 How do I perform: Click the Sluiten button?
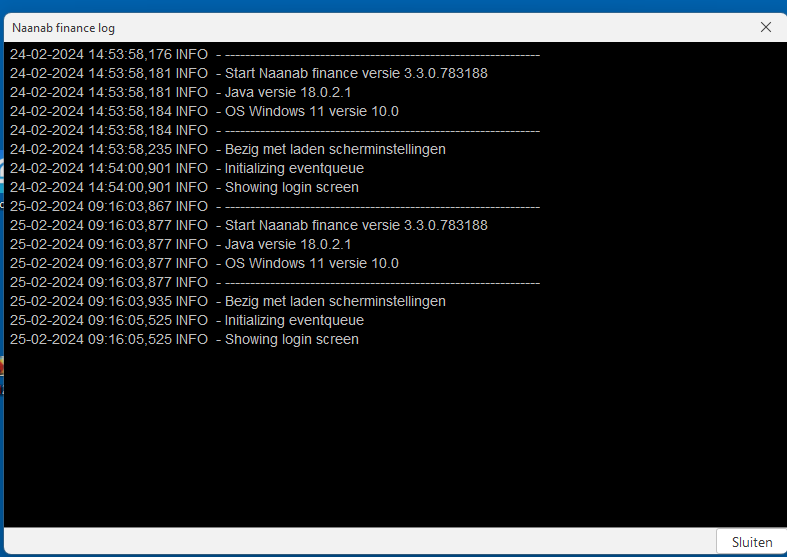(751, 542)
